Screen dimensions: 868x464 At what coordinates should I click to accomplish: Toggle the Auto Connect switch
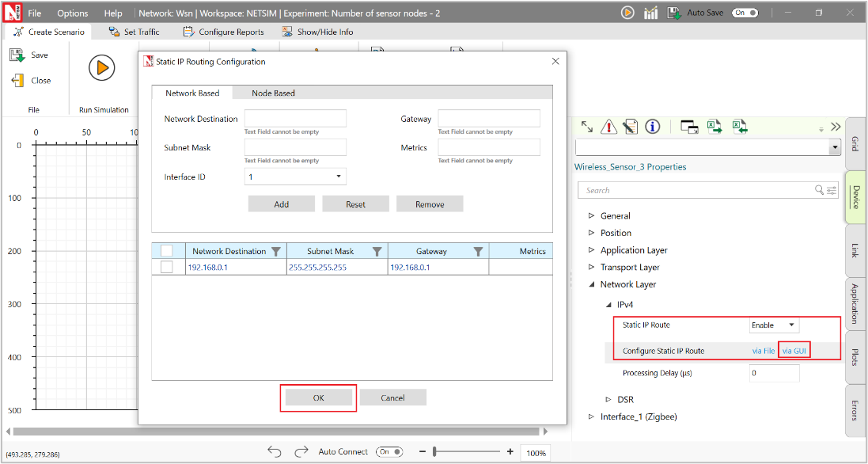(389, 451)
